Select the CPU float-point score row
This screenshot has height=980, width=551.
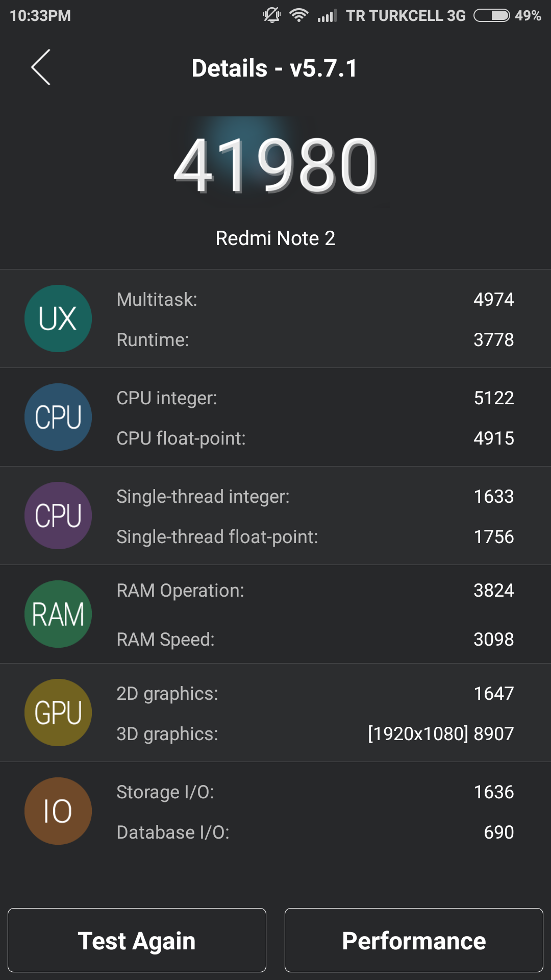(315, 438)
